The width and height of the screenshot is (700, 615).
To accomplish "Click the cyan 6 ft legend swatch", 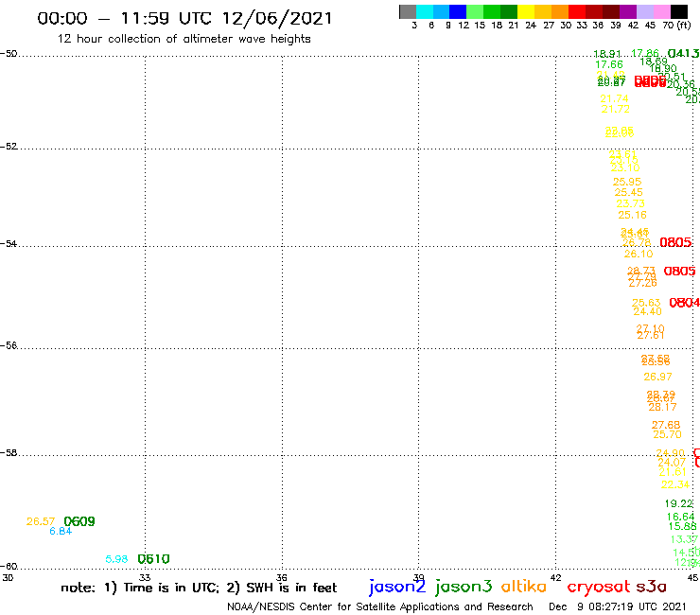I will point(425,11).
